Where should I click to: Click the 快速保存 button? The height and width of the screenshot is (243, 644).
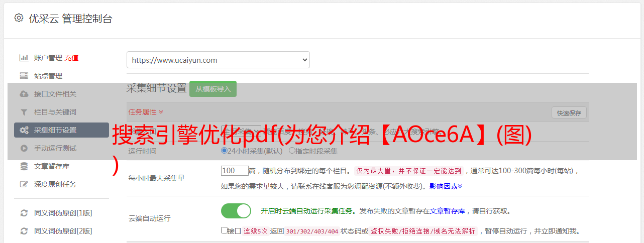(x=569, y=113)
